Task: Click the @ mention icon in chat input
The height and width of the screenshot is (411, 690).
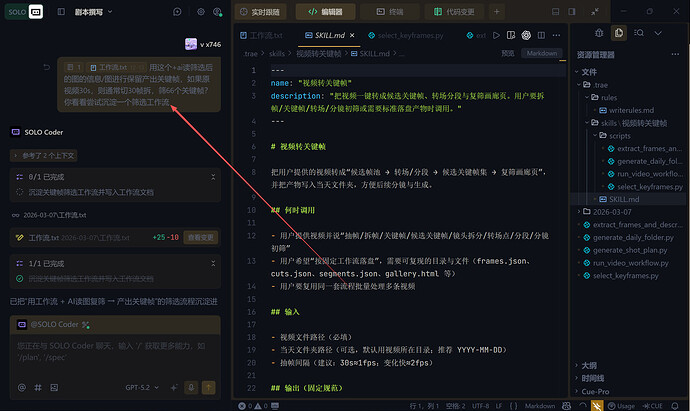Action: (x=21, y=386)
